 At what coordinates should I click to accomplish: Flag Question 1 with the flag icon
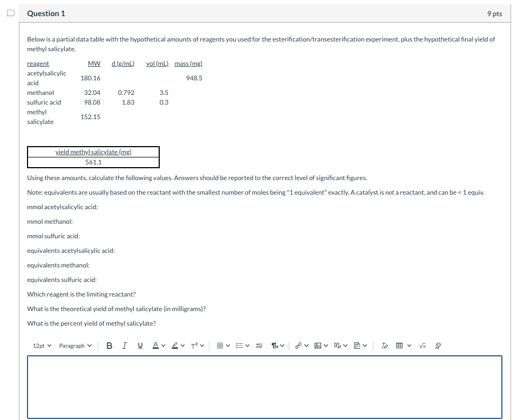click(x=11, y=13)
